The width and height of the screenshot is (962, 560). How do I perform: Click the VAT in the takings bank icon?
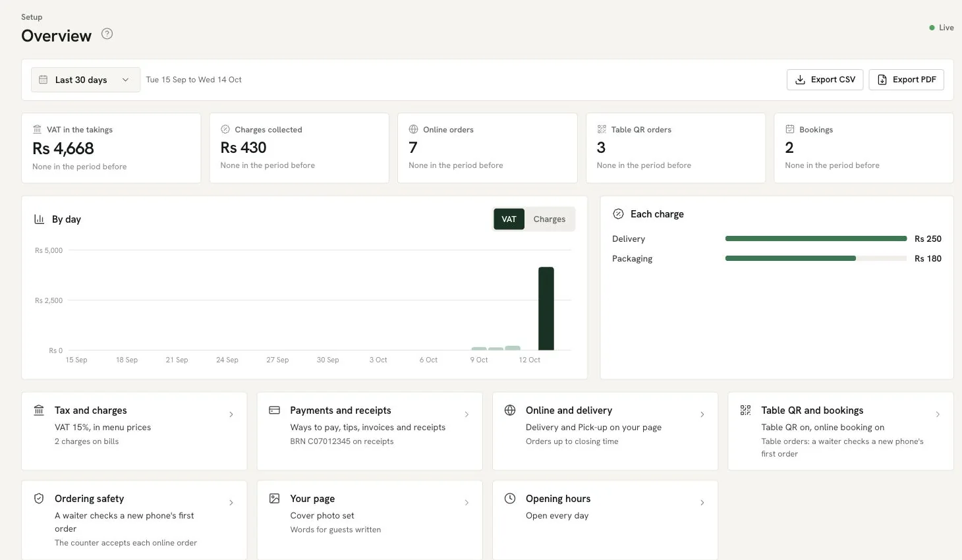pos(38,130)
